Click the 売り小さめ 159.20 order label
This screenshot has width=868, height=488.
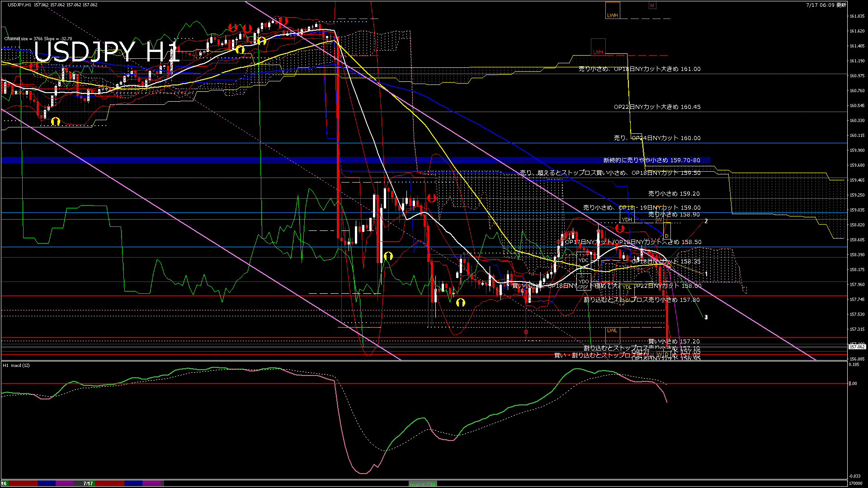pos(674,193)
